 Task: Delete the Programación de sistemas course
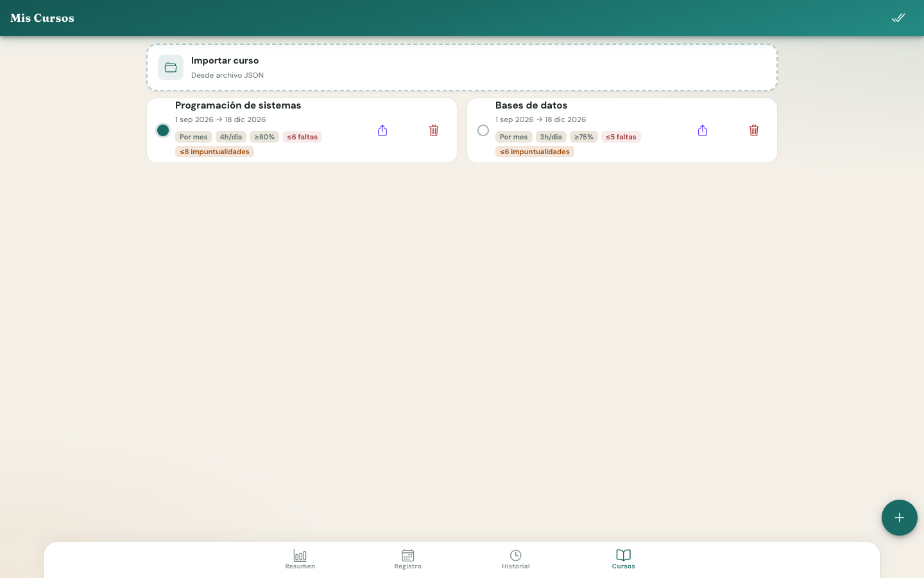[434, 130]
